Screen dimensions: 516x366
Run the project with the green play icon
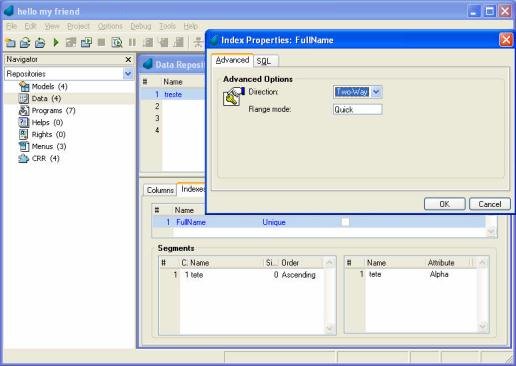56,43
